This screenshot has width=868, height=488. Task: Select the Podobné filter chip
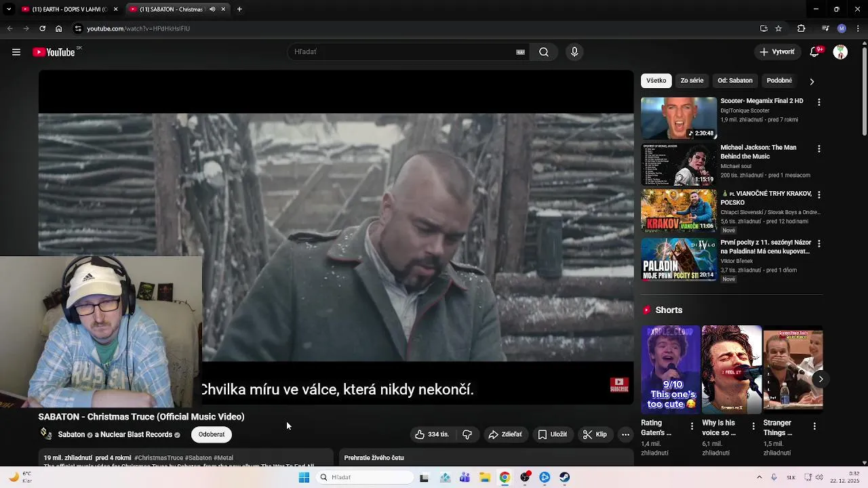(779, 81)
